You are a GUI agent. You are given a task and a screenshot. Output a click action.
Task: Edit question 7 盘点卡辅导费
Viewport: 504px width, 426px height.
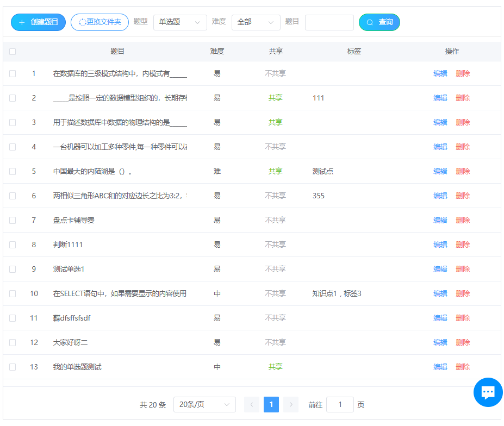tap(440, 220)
